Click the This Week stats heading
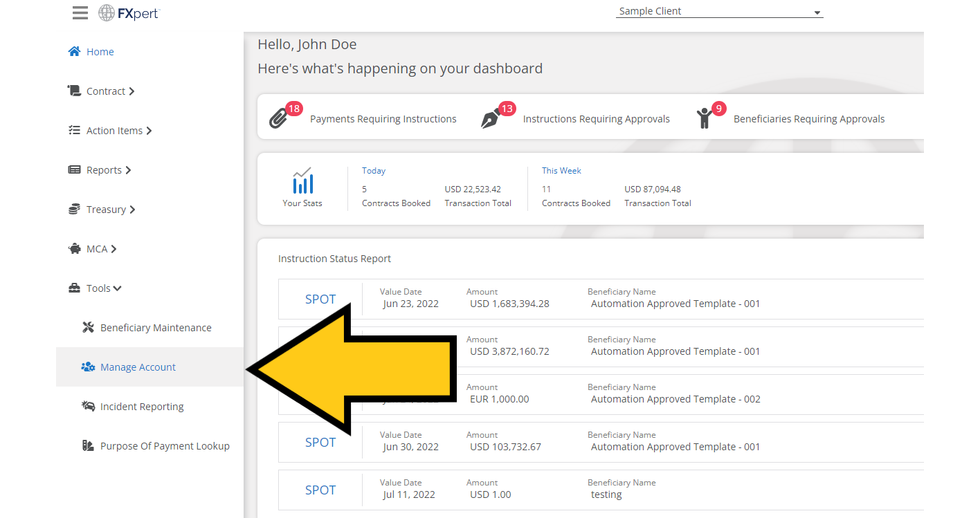Image resolution: width=980 pixels, height=518 pixels. [x=561, y=170]
